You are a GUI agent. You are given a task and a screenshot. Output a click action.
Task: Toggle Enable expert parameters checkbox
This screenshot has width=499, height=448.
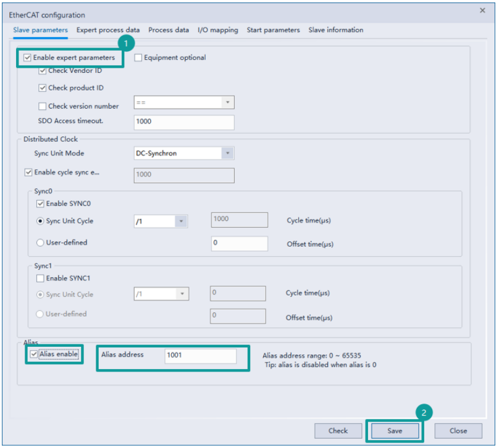[x=28, y=58]
